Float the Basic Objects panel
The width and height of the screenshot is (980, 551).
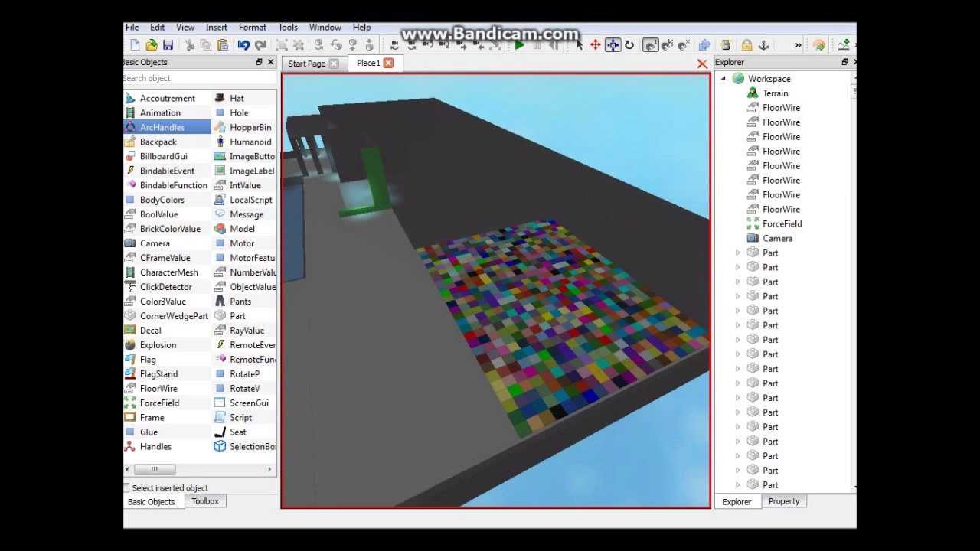[x=259, y=62]
